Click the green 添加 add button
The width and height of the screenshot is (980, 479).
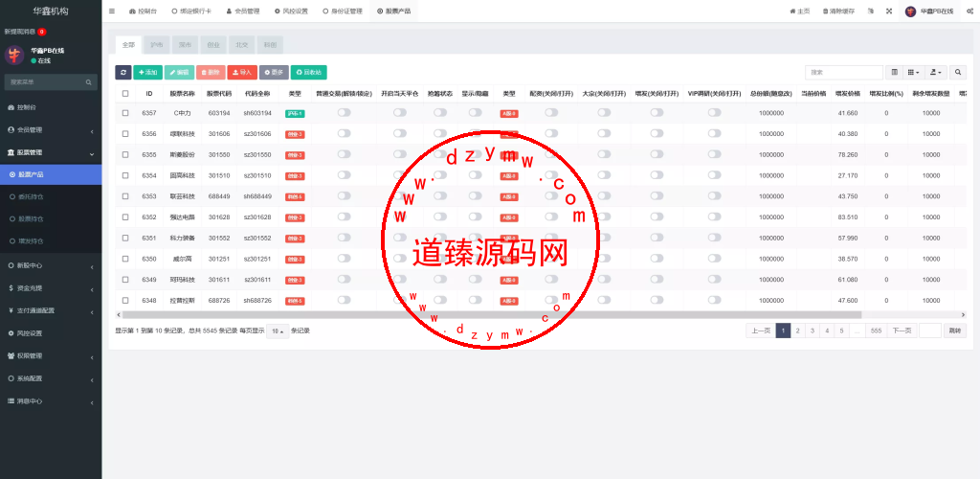(x=147, y=73)
